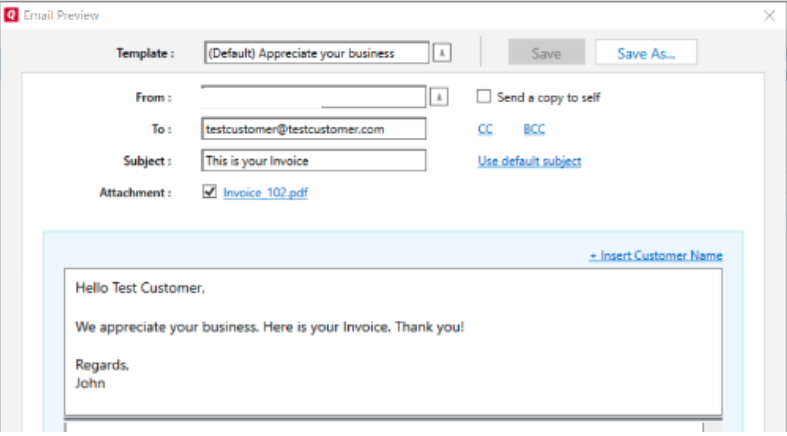This screenshot has height=436, width=787.
Task: Close the Email Preview window
Action: click(769, 16)
